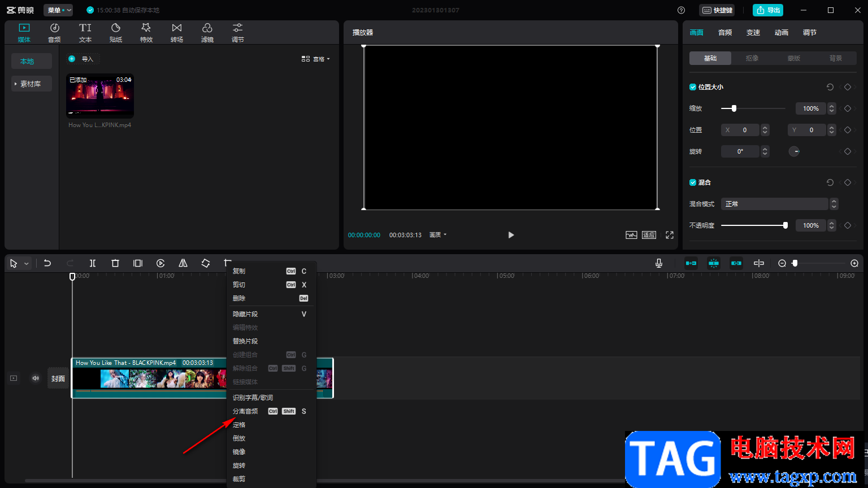The width and height of the screenshot is (868, 488).
Task: Open the 菜单 dropdown menu
Action: tap(58, 10)
